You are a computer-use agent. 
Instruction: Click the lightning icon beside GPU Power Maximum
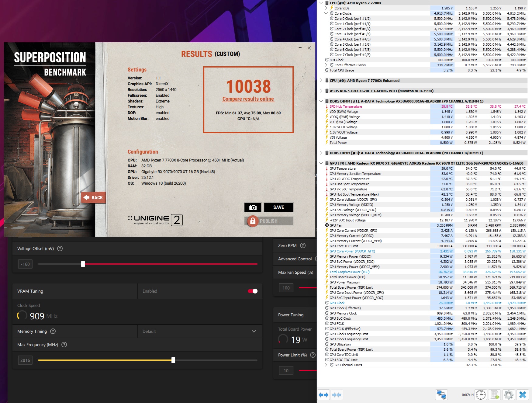[x=327, y=282]
